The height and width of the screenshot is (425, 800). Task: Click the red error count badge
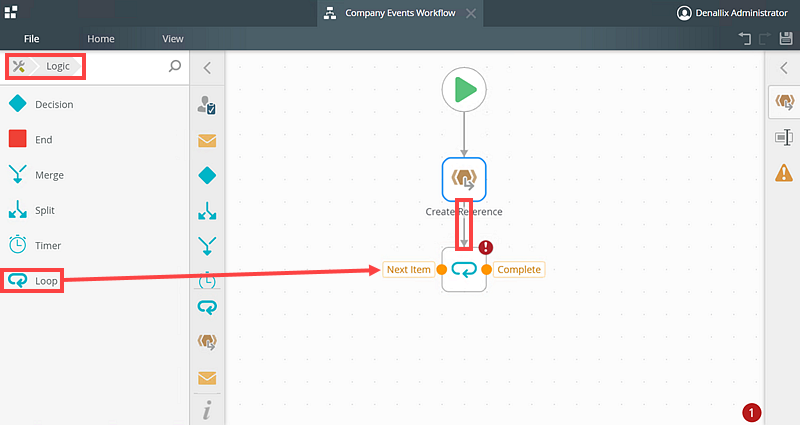click(x=751, y=412)
